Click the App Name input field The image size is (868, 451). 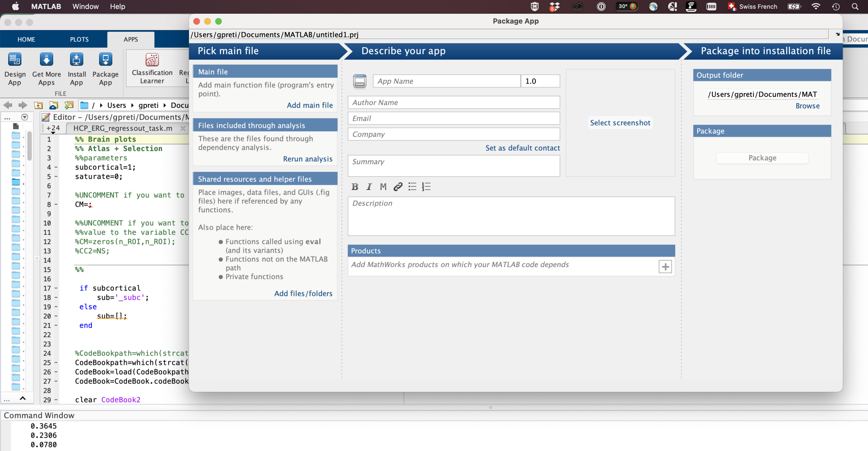tap(446, 81)
